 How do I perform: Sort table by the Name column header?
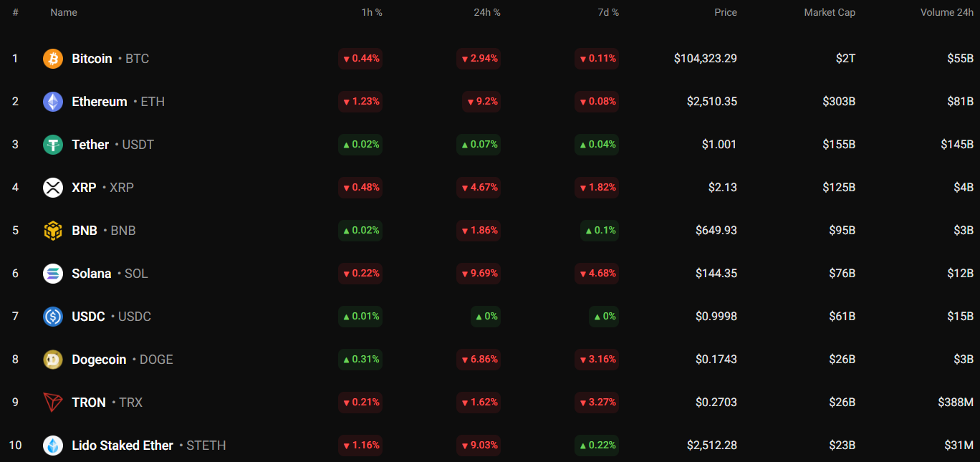pyautogui.click(x=64, y=12)
